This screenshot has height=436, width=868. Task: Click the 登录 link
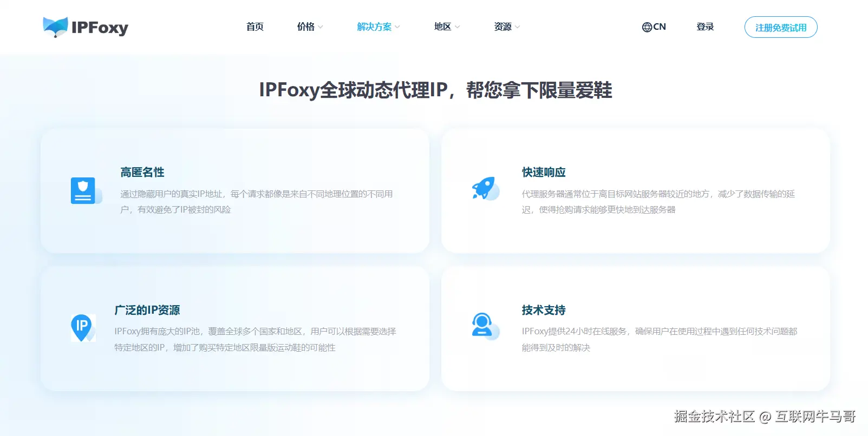(705, 27)
